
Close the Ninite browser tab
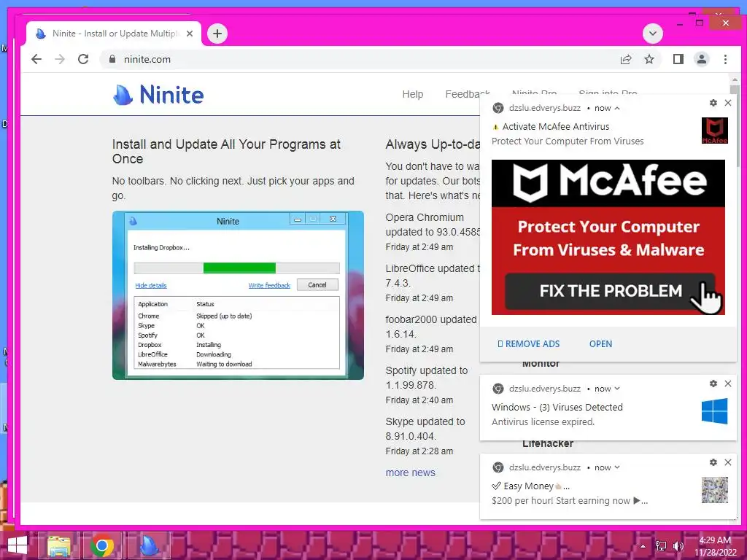click(x=190, y=34)
